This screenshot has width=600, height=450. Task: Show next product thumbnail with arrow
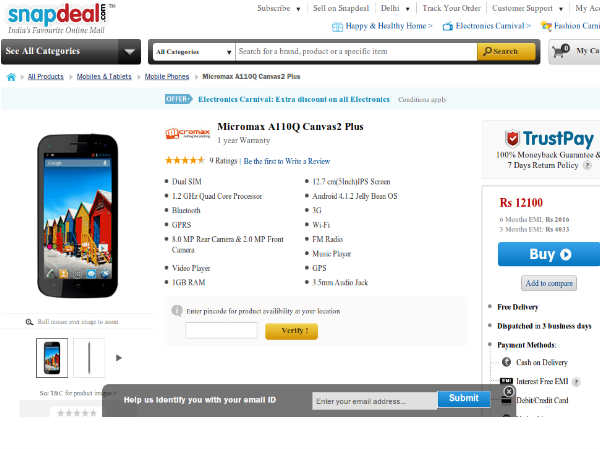coord(119,357)
